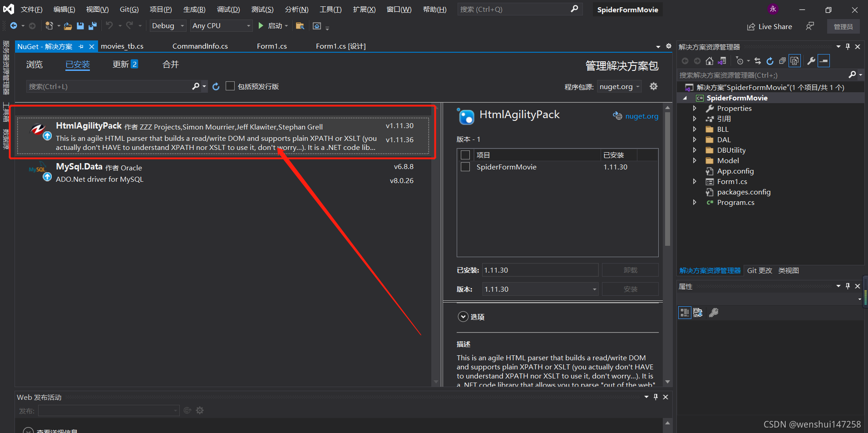
Task: Click the NuGet package search field
Action: (109, 86)
